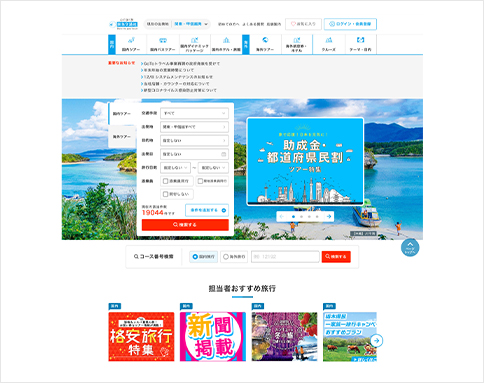Click the Hankyu Travel logo in header
This screenshot has height=383, width=484.
123,24
